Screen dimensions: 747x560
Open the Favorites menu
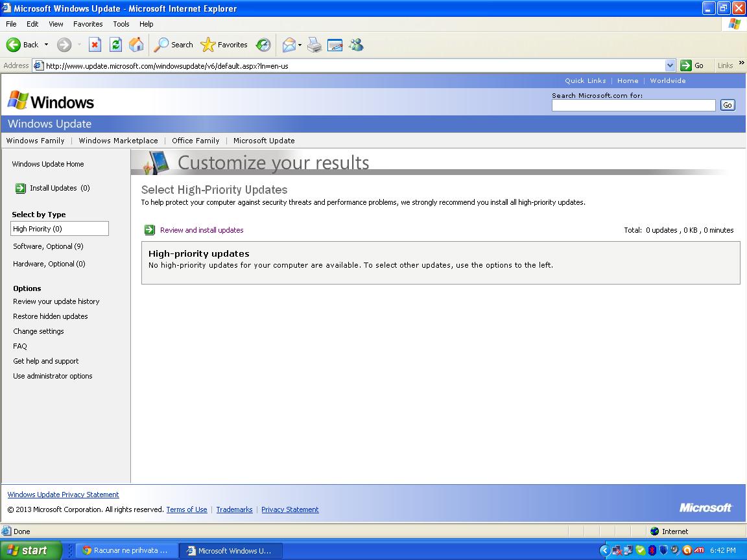click(88, 24)
